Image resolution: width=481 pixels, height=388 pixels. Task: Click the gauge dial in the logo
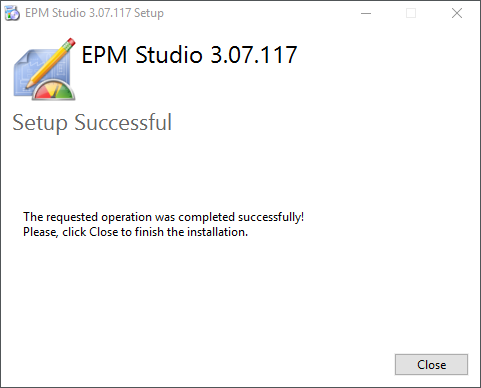pos(54,90)
